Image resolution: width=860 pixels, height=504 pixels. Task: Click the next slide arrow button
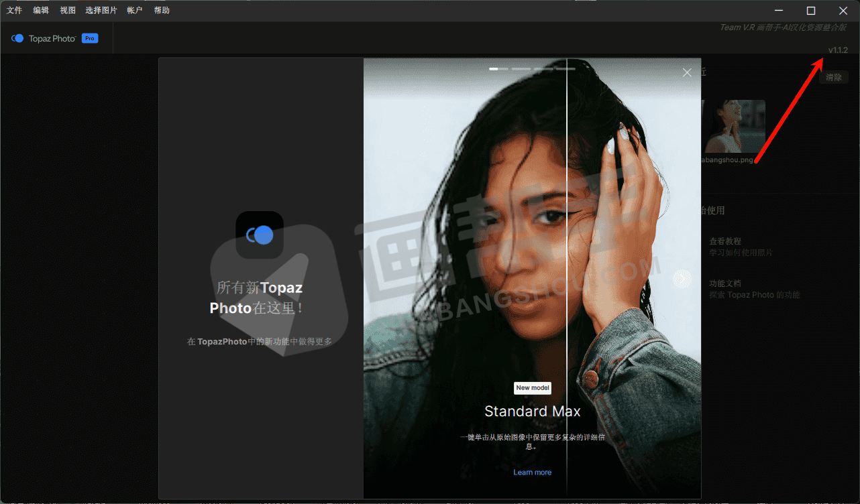[682, 279]
